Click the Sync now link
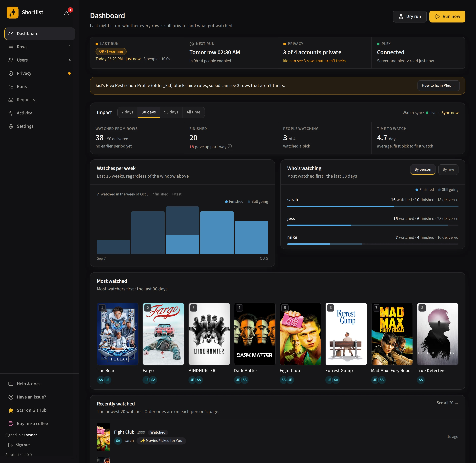Viewport: 476px width, 463px height. [450, 113]
